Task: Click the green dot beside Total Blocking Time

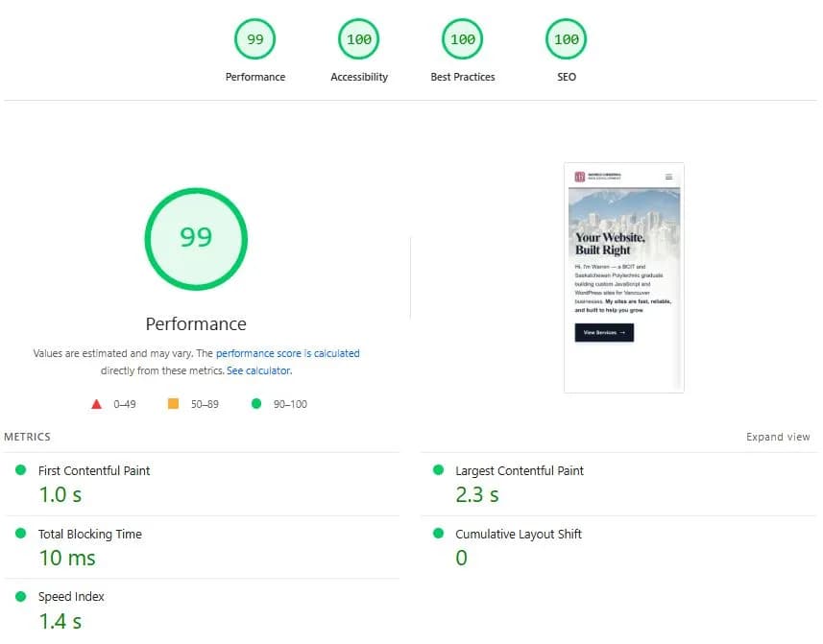Action: (x=21, y=533)
